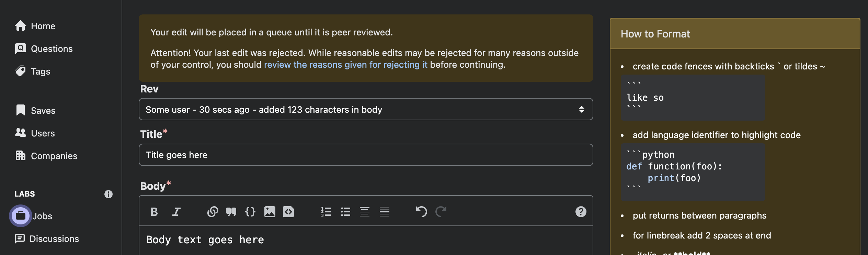Image resolution: width=868 pixels, height=255 pixels.
Task: Insert a heading with heading icon
Action: [365, 212]
